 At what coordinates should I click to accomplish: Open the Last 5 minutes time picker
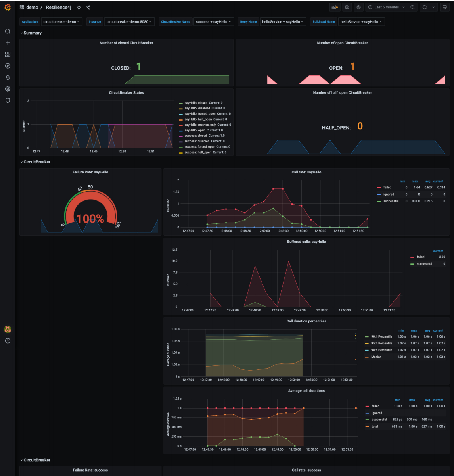tap(387, 7)
